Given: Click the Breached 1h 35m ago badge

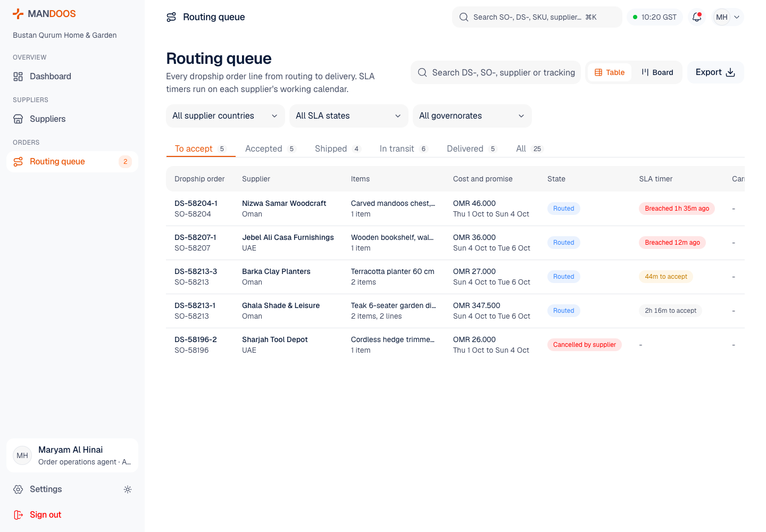Looking at the screenshot, I should tap(677, 209).
